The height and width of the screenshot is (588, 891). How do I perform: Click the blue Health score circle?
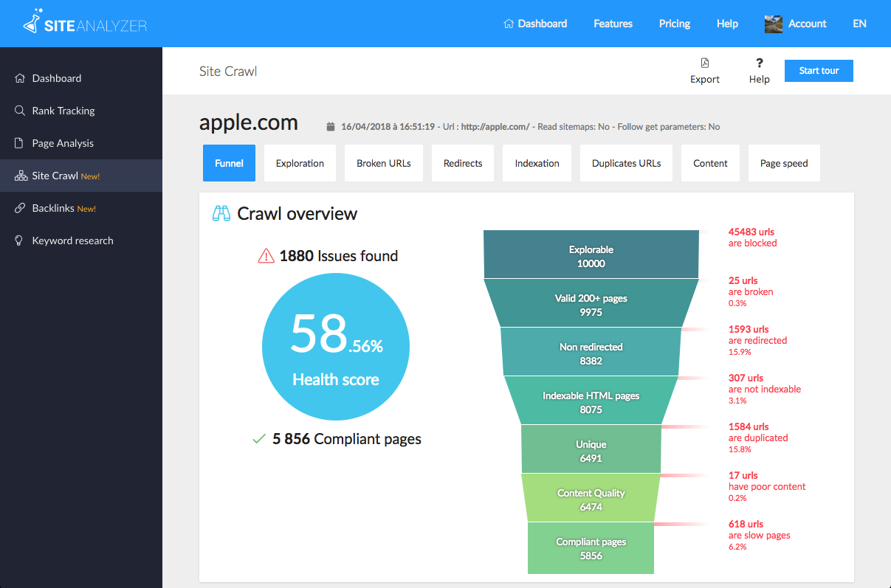336,347
